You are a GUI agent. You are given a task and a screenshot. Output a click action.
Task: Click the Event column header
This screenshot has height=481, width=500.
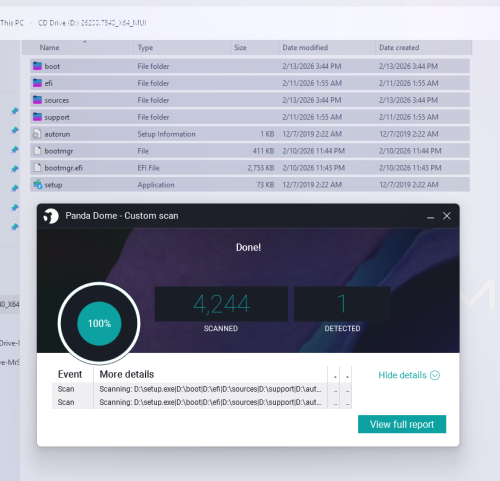tap(70, 374)
